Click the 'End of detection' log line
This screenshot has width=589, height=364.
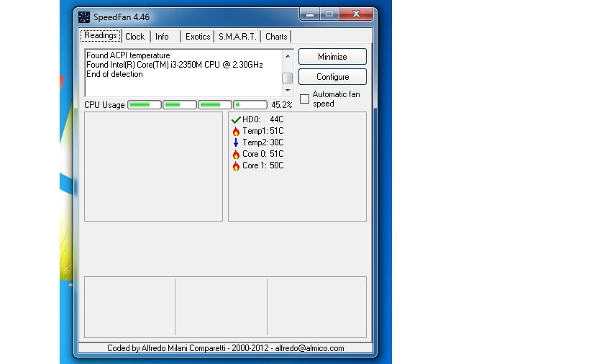(x=114, y=74)
